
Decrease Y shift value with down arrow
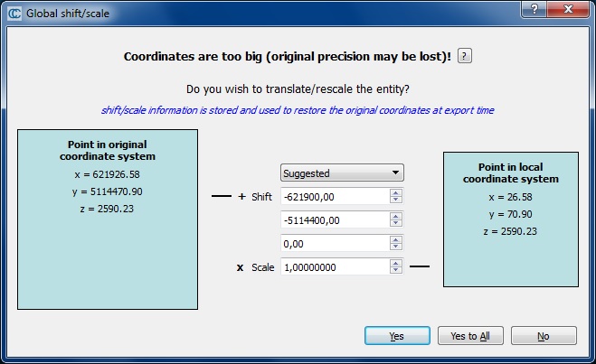[x=396, y=224]
